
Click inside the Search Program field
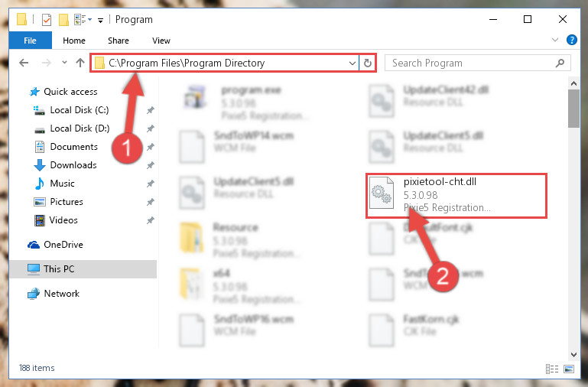471,63
